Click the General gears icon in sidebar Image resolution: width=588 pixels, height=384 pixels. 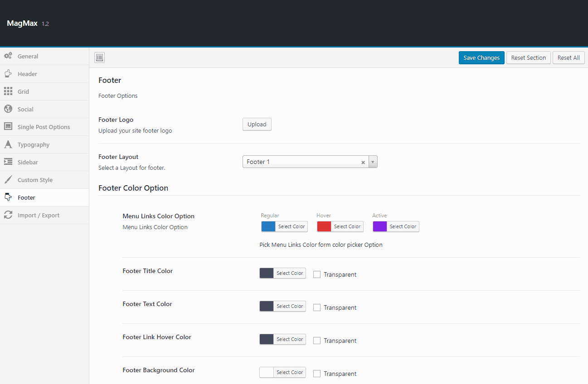coord(8,56)
